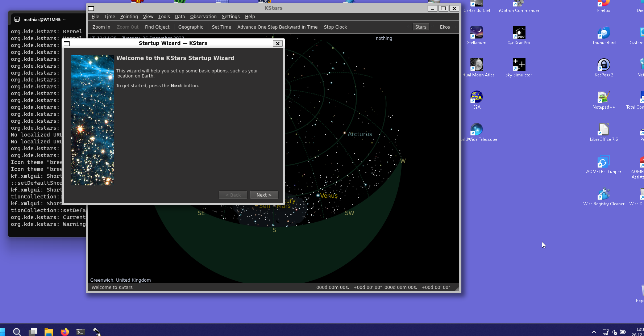This screenshot has height=336, width=644.
Task: Show hidden system tray icons
Action: pos(594,332)
